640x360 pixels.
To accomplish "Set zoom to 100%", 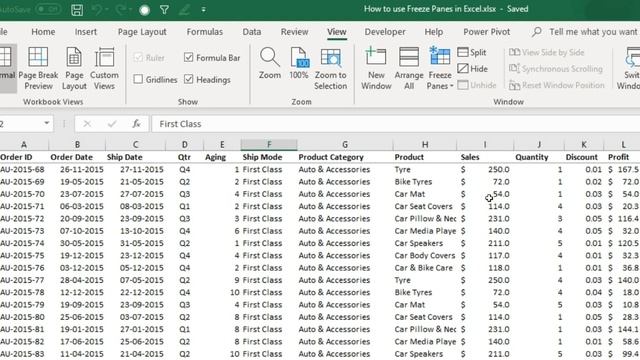I will point(299,63).
